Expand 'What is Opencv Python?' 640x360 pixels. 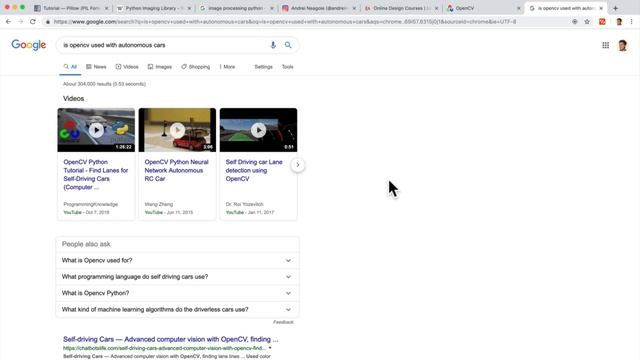pos(177,293)
